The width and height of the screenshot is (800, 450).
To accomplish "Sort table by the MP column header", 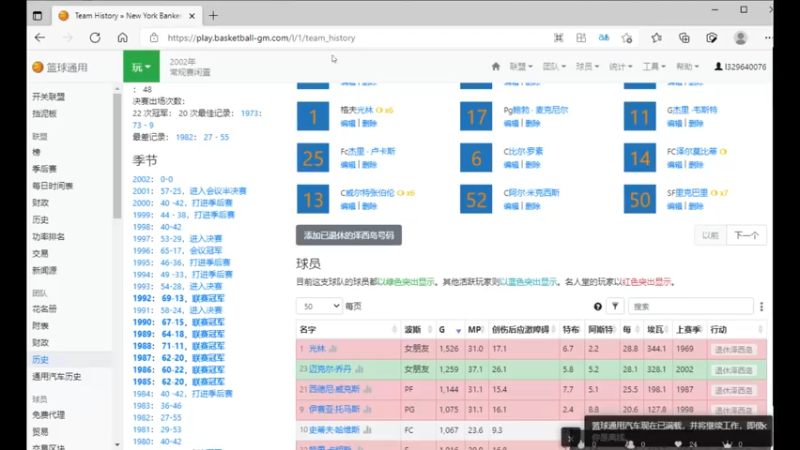I will pos(476,330).
